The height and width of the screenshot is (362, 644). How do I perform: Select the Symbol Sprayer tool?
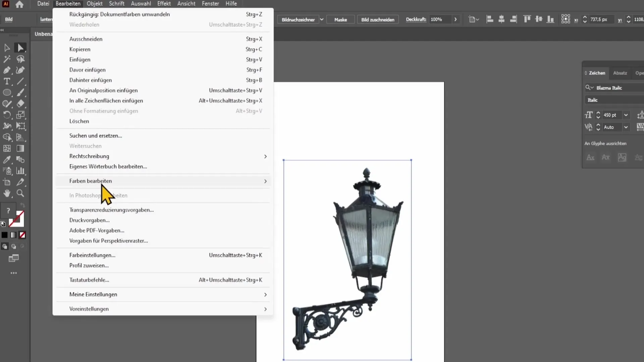pos(7,171)
